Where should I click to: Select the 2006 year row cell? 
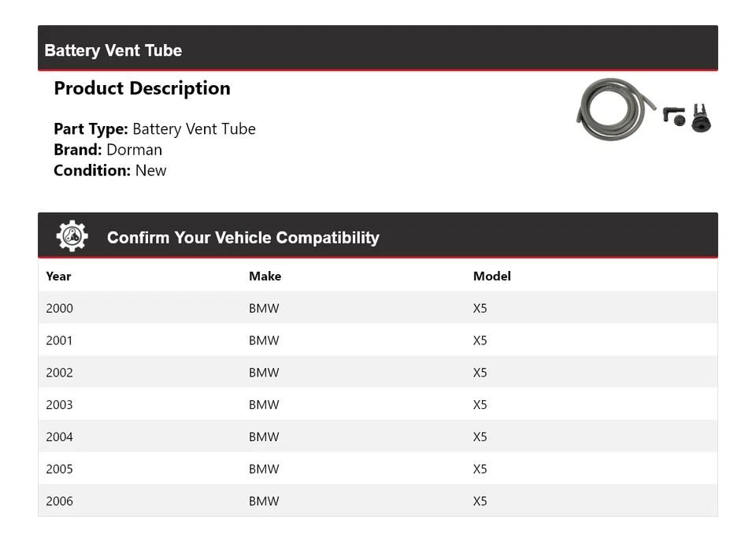(x=59, y=501)
